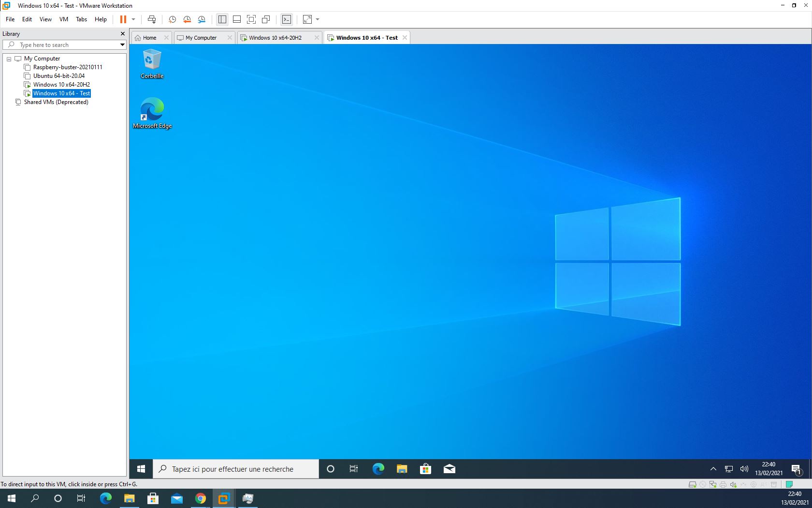Open the Tabs menu
The width and height of the screenshot is (812, 508).
coord(82,19)
